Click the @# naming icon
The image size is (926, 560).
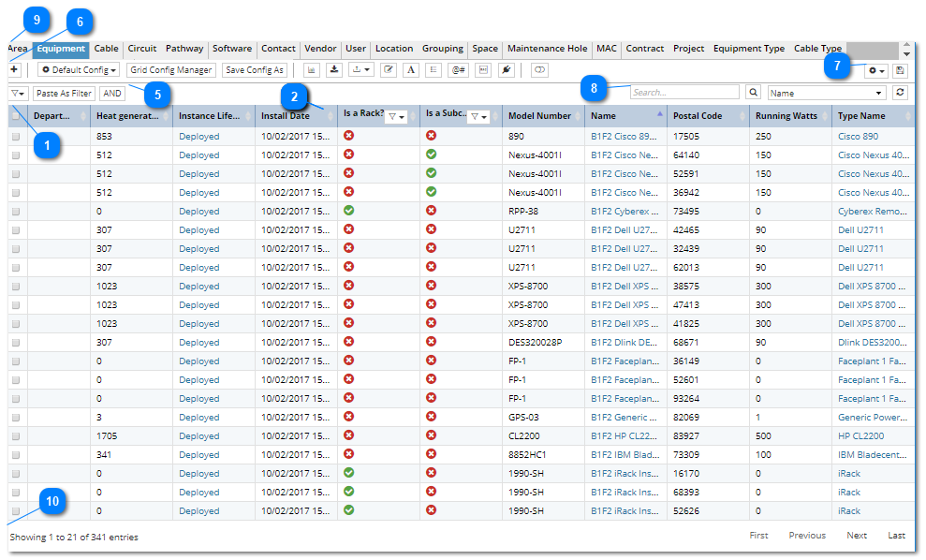click(x=458, y=69)
